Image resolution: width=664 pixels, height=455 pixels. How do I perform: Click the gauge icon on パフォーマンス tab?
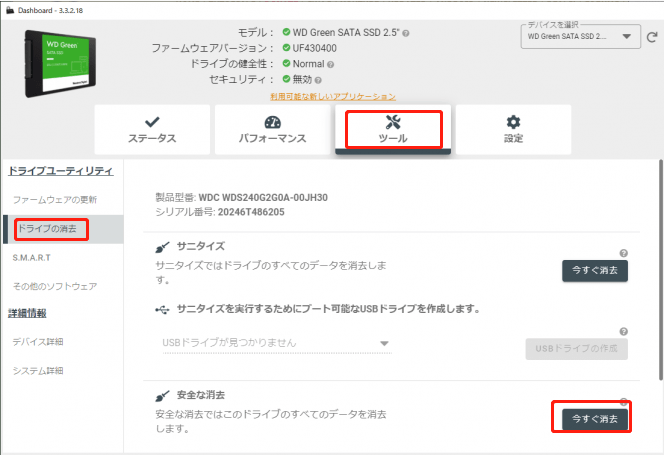pos(272,122)
